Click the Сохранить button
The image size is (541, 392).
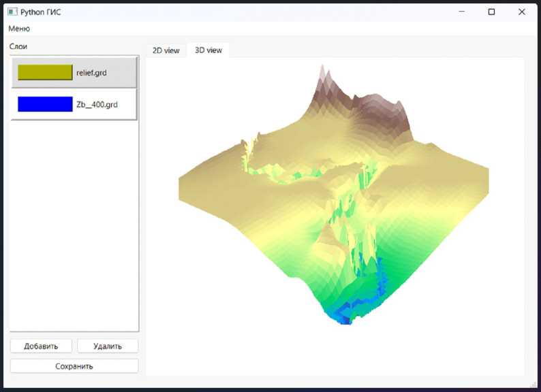74,366
